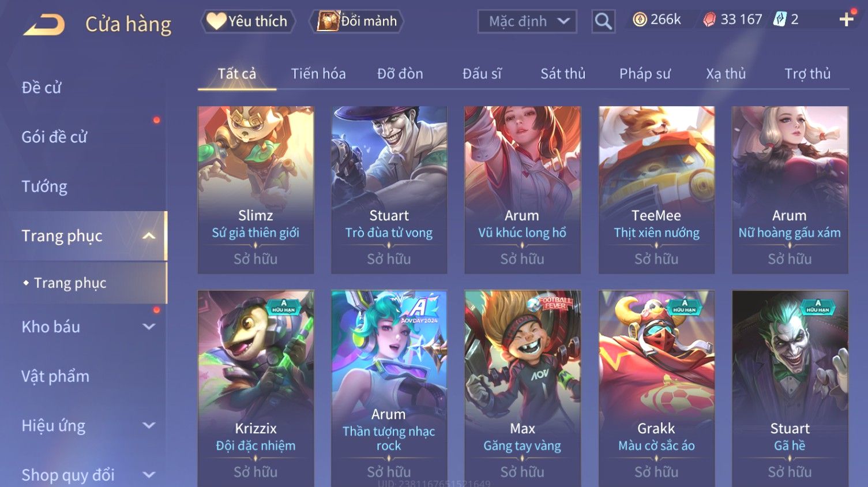This screenshot has height=487, width=868.
Task: Select Slimz Sứ giả thiên giới skin
Action: click(255, 190)
